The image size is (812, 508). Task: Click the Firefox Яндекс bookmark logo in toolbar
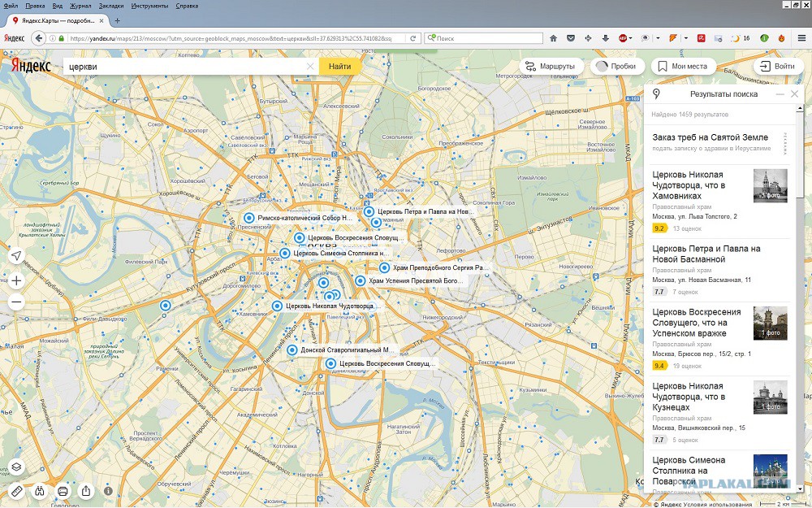point(15,38)
